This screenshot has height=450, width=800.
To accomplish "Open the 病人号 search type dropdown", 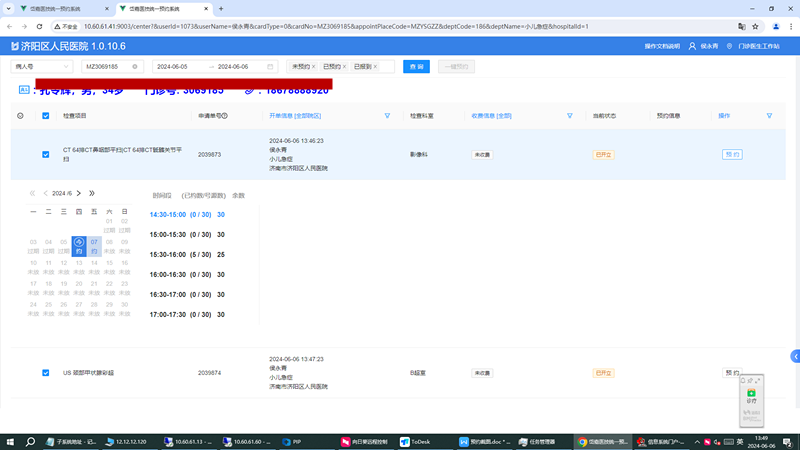I will pos(41,67).
